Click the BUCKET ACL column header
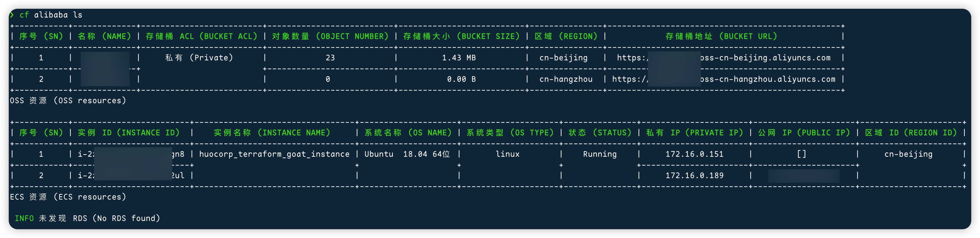This screenshot has width=980, height=238. (201, 37)
